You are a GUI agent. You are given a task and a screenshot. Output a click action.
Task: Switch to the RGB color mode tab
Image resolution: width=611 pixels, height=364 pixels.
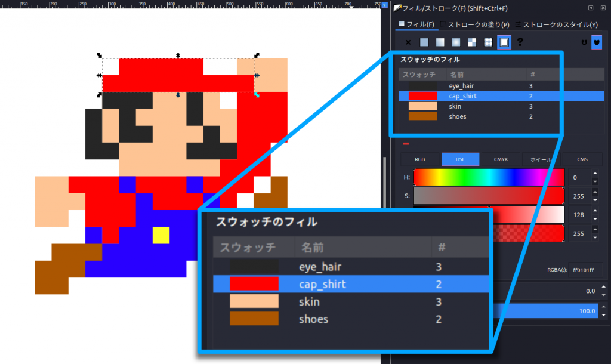(x=419, y=159)
